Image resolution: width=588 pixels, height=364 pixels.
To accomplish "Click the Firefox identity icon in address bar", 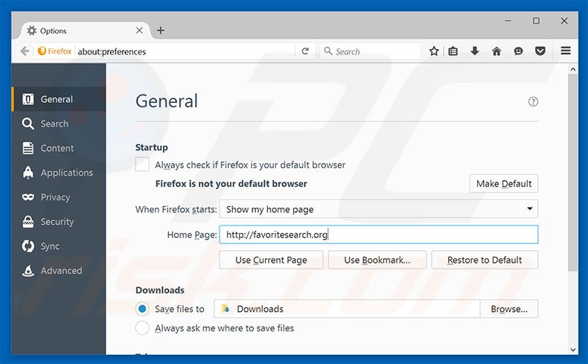I will tap(42, 51).
